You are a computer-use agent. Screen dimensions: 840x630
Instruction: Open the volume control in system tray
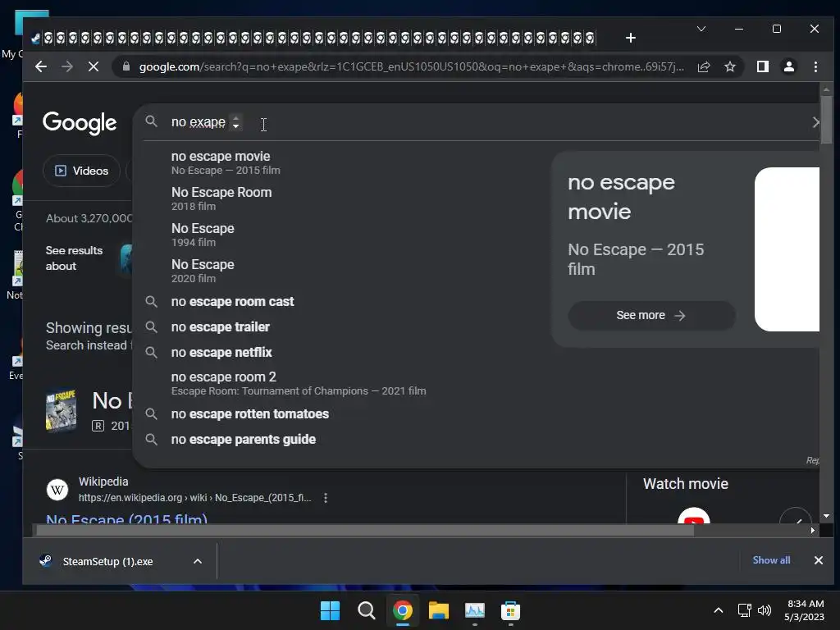pos(765,610)
